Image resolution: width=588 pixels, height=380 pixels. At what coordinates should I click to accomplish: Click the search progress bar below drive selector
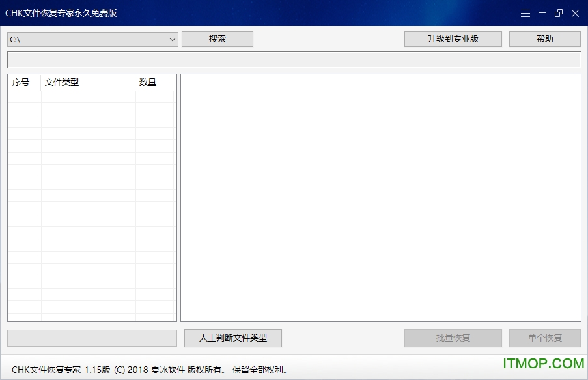click(294, 60)
